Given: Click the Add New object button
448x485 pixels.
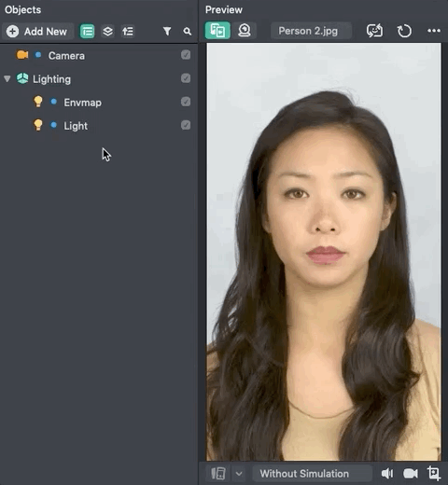Looking at the screenshot, I should click(37, 32).
